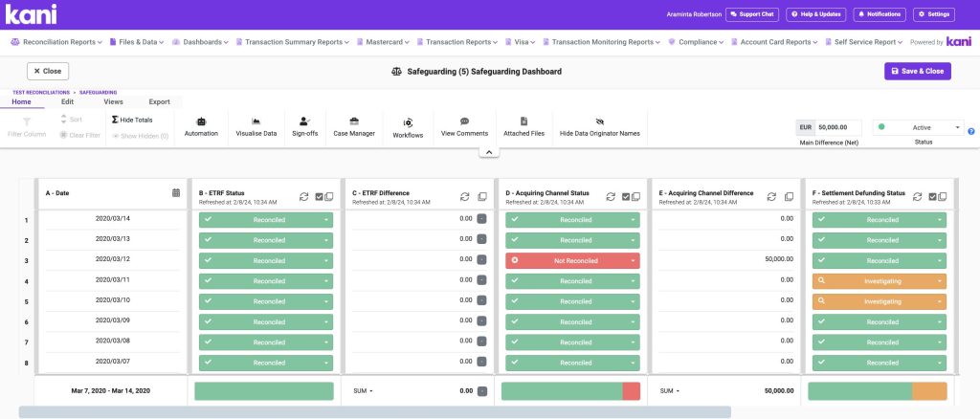Open calendar icon in Date column header
The image size is (980, 419).
coord(176,193)
